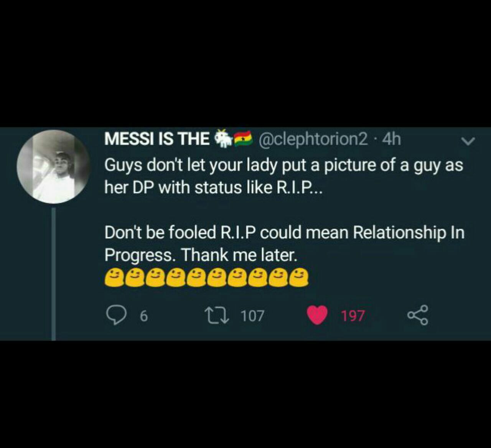Click the retweet arrows icon
This screenshot has width=491, height=448.
pyautogui.click(x=217, y=315)
